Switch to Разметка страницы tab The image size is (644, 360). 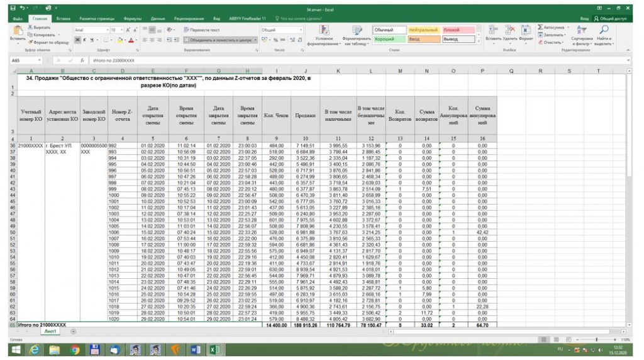click(x=97, y=18)
